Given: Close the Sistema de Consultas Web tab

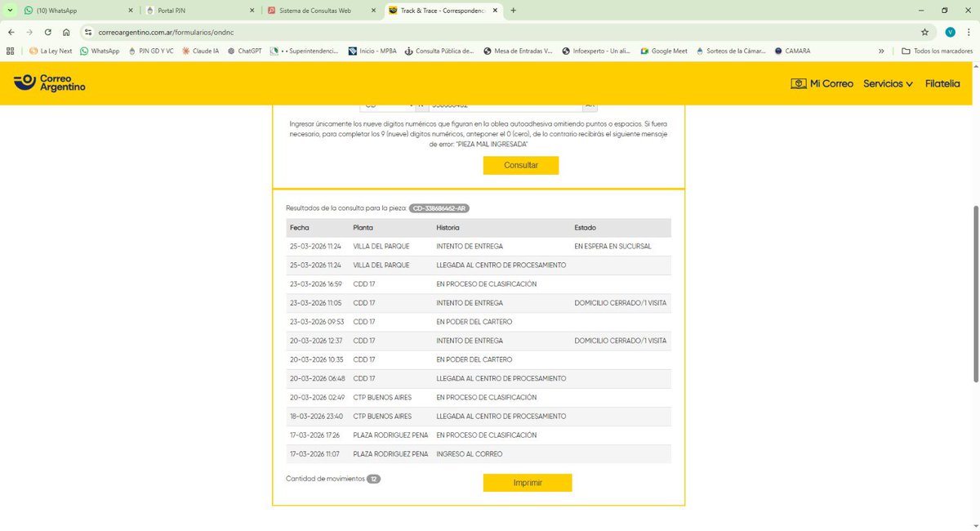Looking at the screenshot, I should 374,11.
